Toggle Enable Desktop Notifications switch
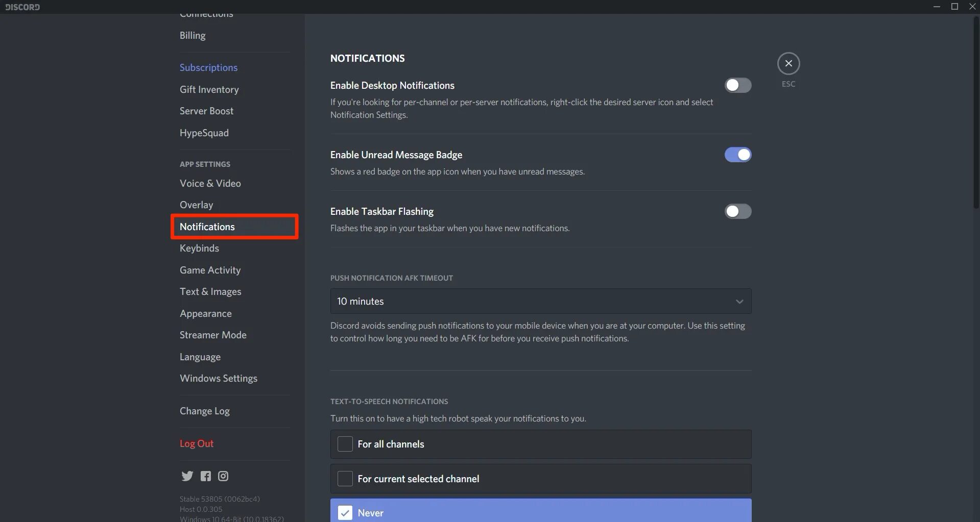Image resolution: width=980 pixels, height=522 pixels. coord(738,85)
